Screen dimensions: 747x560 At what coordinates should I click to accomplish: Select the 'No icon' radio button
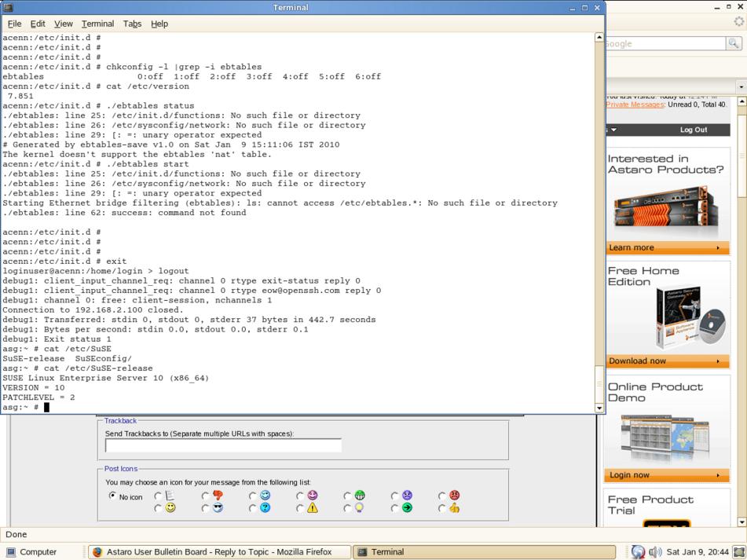(x=112, y=496)
